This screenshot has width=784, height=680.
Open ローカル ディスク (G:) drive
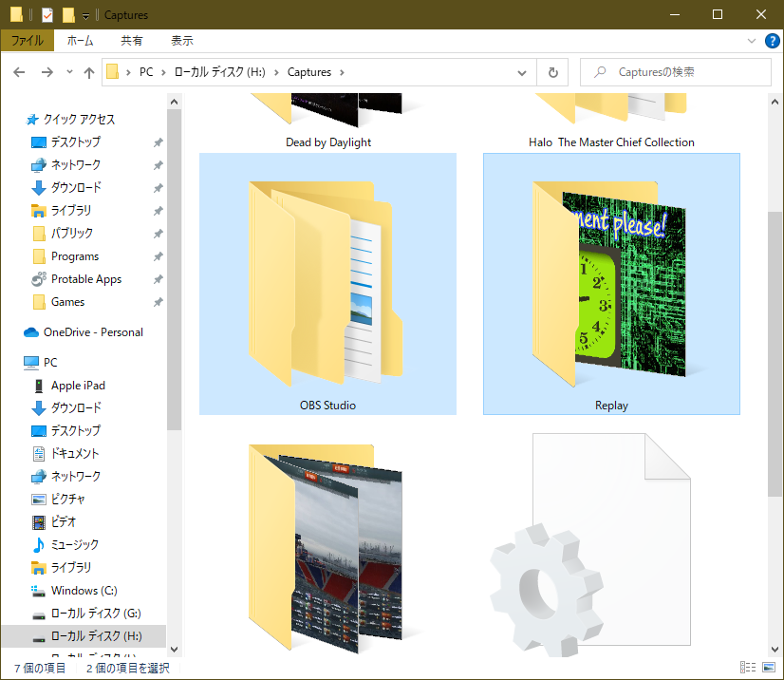(x=96, y=613)
